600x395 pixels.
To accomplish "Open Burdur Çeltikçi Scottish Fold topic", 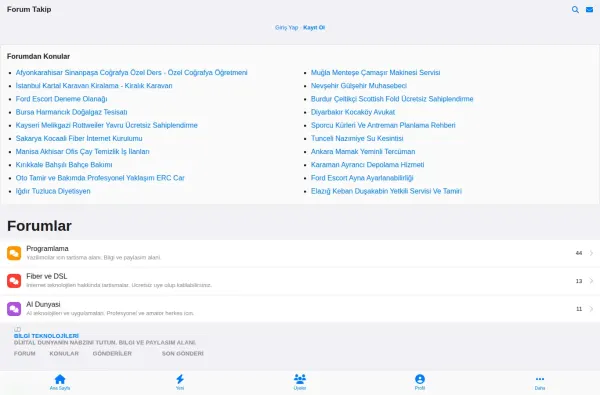I will point(392,99).
